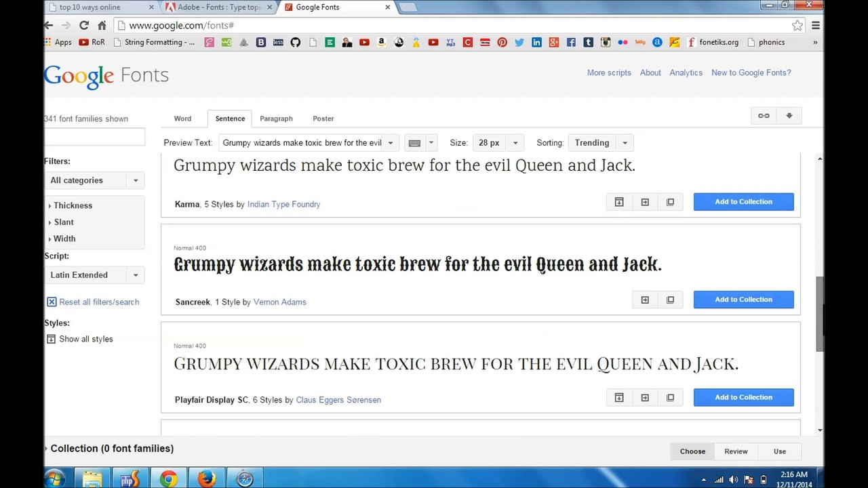The height and width of the screenshot is (488, 868).
Task: Open Firefox from the taskbar
Action: click(206, 479)
